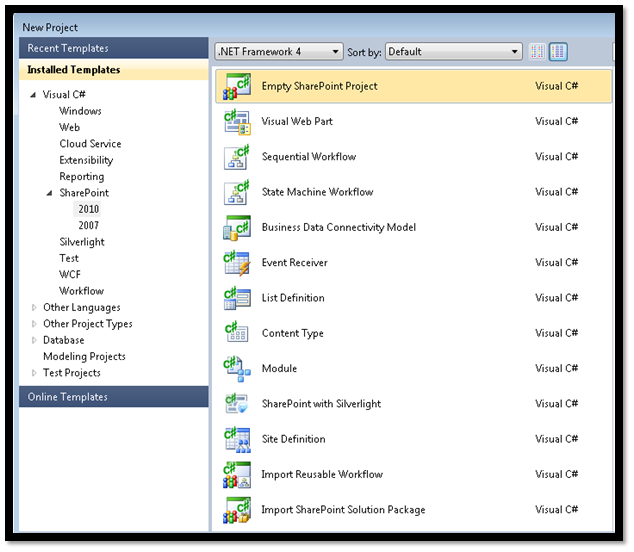Expand the Other Languages node
The image size is (634, 552).
tap(34, 308)
